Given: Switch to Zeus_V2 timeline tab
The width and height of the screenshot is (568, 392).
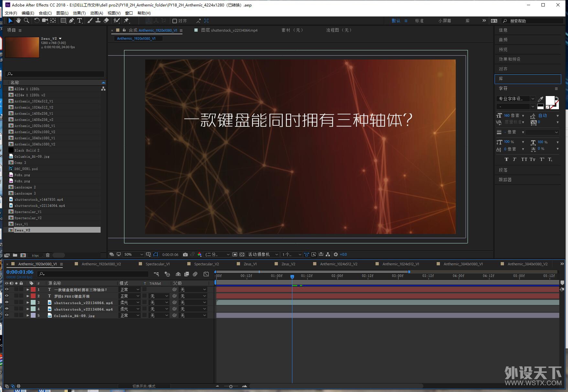Looking at the screenshot, I should point(288,264).
